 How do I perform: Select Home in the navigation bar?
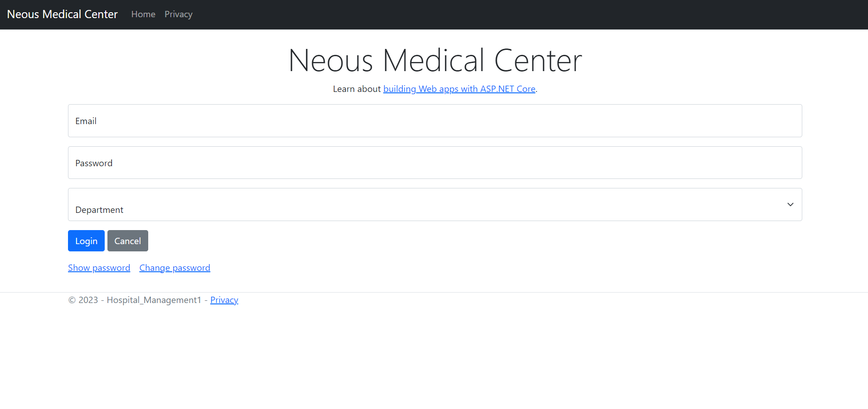pyautogui.click(x=143, y=14)
